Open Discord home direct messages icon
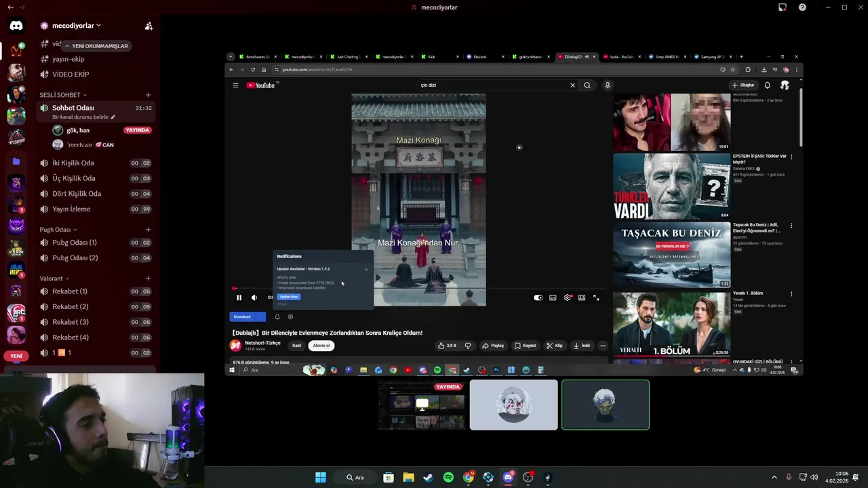Image resolution: width=868 pixels, height=488 pixels. tap(16, 26)
